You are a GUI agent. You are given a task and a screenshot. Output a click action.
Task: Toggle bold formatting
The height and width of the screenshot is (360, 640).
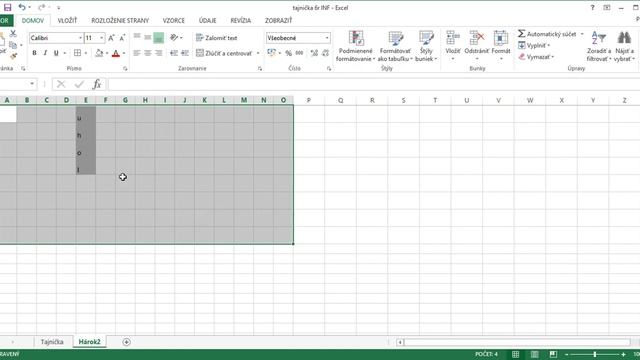coord(34,53)
